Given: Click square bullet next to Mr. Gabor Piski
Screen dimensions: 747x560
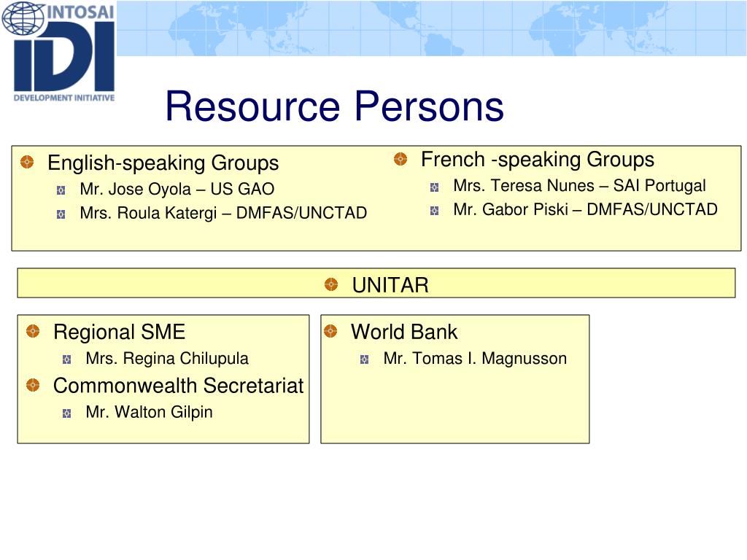Looking at the screenshot, I should click(x=435, y=211).
